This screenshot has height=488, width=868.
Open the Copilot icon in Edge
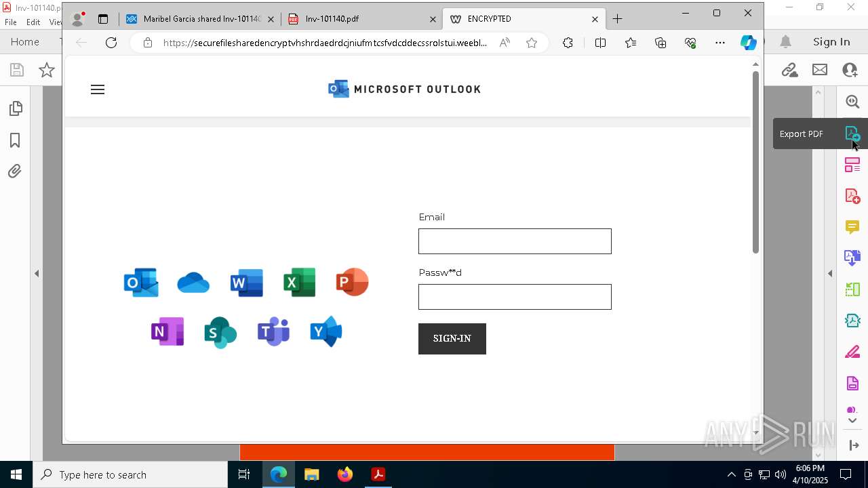click(x=749, y=43)
